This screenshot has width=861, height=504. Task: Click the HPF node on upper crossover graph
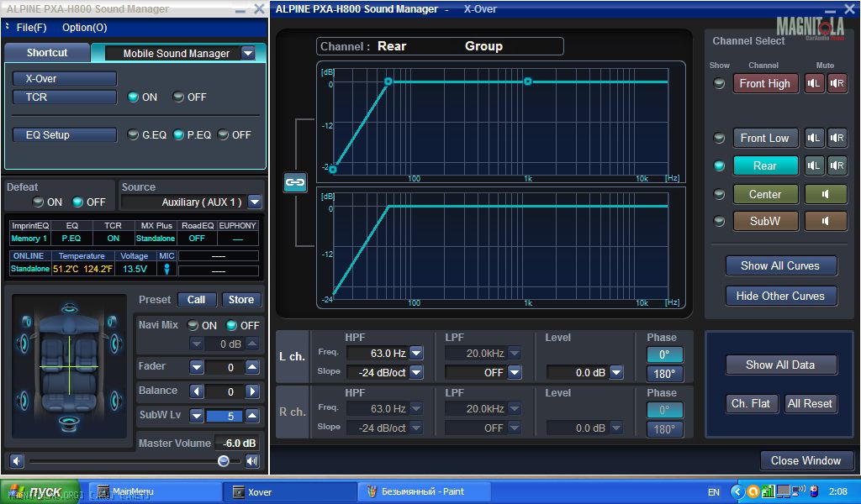(x=388, y=81)
